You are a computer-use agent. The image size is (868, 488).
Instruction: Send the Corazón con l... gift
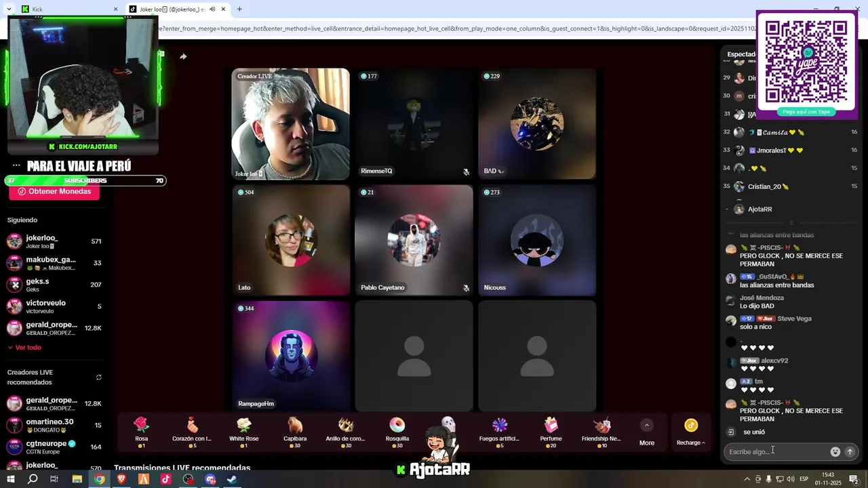tap(193, 432)
